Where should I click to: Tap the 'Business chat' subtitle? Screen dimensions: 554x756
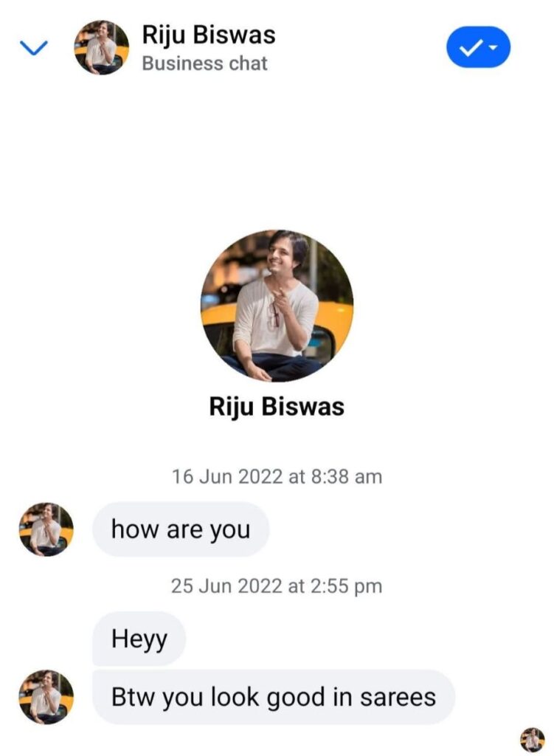pos(204,63)
